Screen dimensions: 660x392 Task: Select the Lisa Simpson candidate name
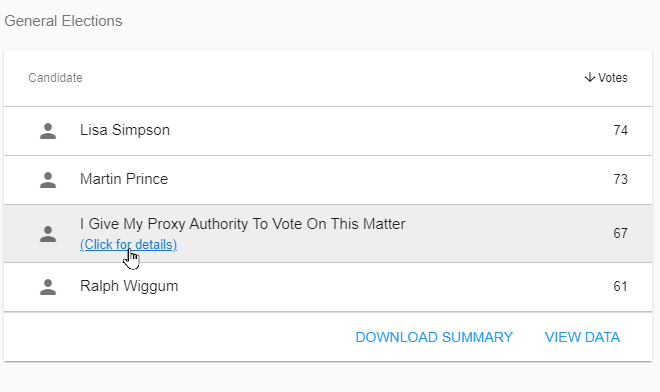point(125,130)
